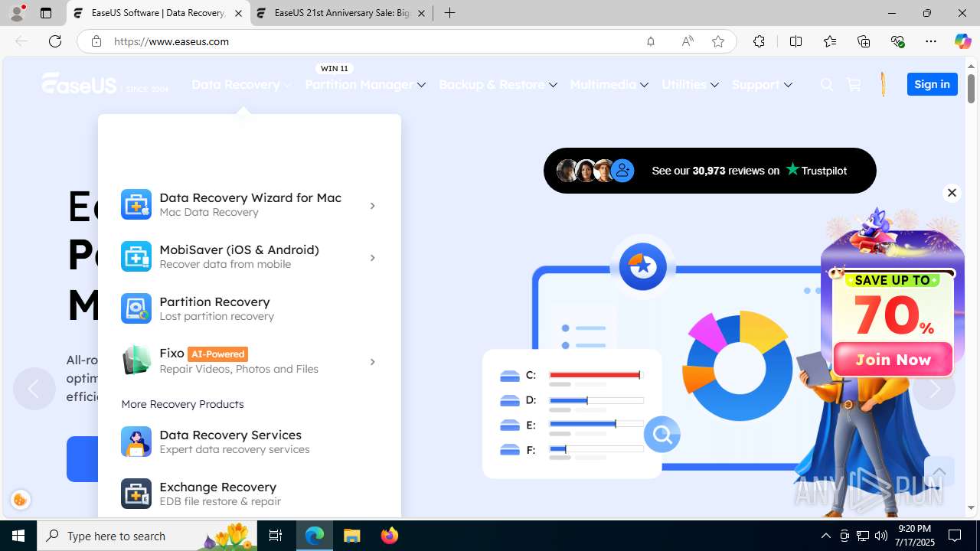Click the Join Now promo button
The image size is (980, 551).
click(893, 359)
